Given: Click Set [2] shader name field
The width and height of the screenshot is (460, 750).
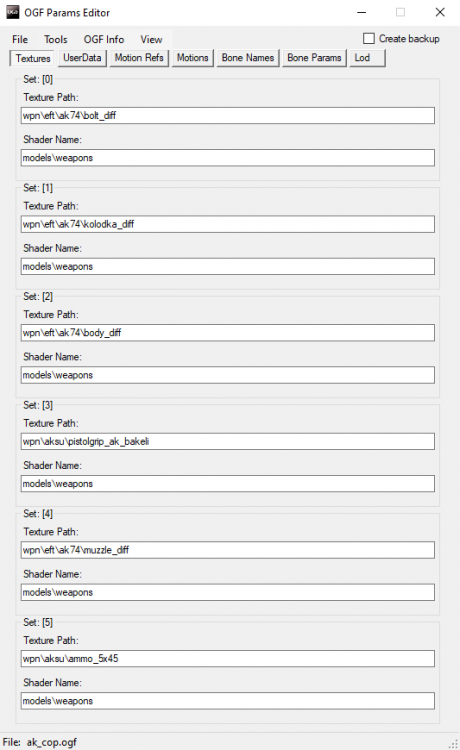Looking at the screenshot, I should [x=228, y=375].
